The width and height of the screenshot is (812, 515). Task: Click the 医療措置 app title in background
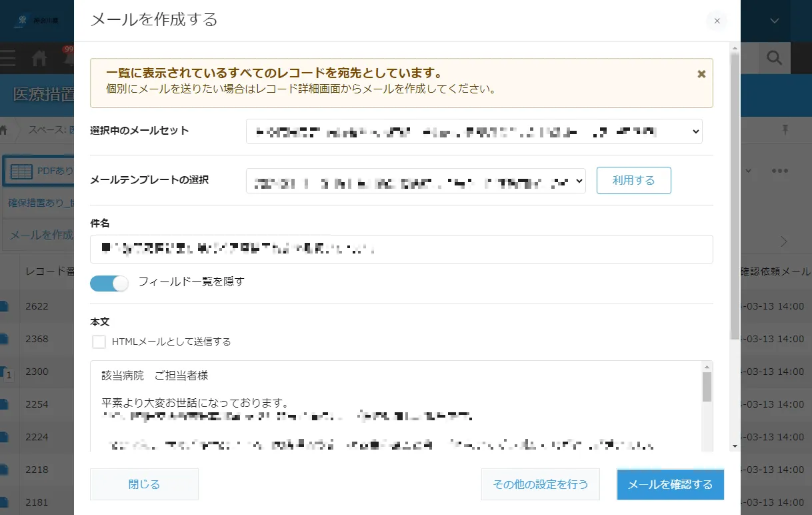pyautogui.click(x=43, y=95)
